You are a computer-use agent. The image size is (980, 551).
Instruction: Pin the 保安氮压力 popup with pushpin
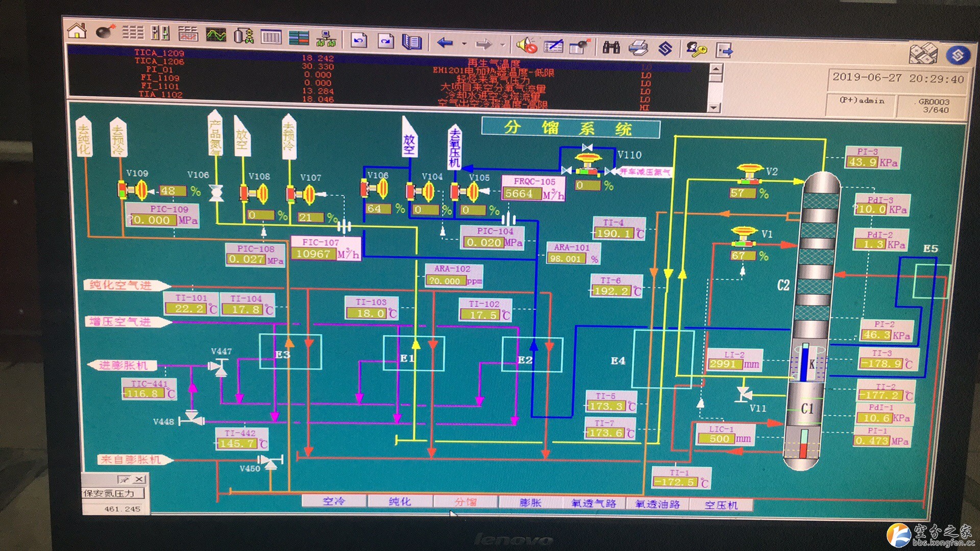pos(124,479)
